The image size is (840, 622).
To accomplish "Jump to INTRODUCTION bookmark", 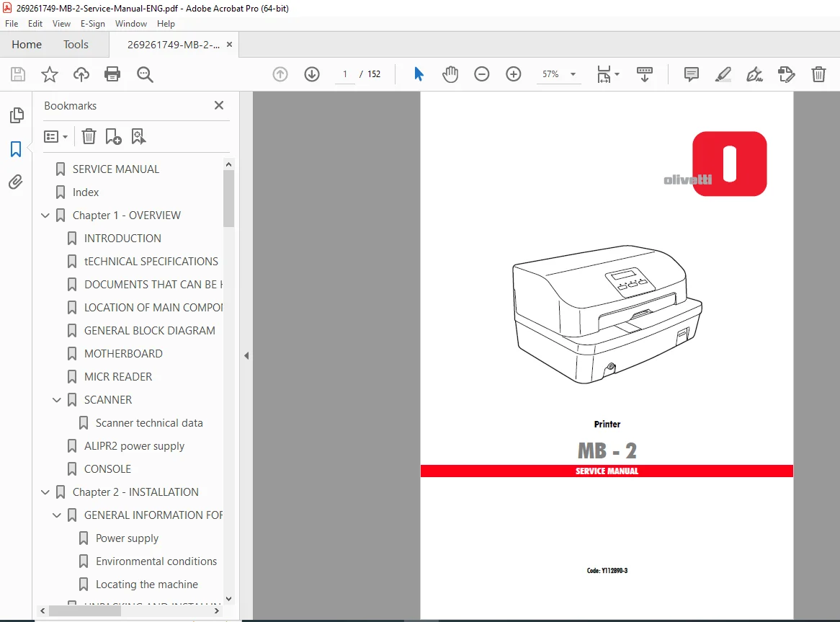I will tap(122, 239).
